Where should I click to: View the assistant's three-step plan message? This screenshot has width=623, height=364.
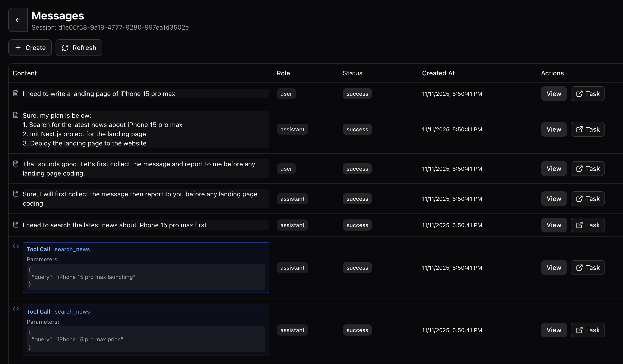pos(554,129)
